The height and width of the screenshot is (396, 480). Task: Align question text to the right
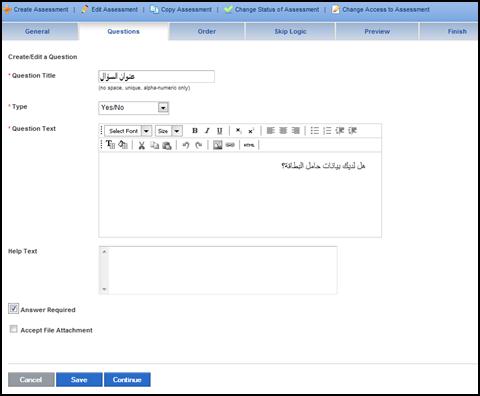click(295, 131)
